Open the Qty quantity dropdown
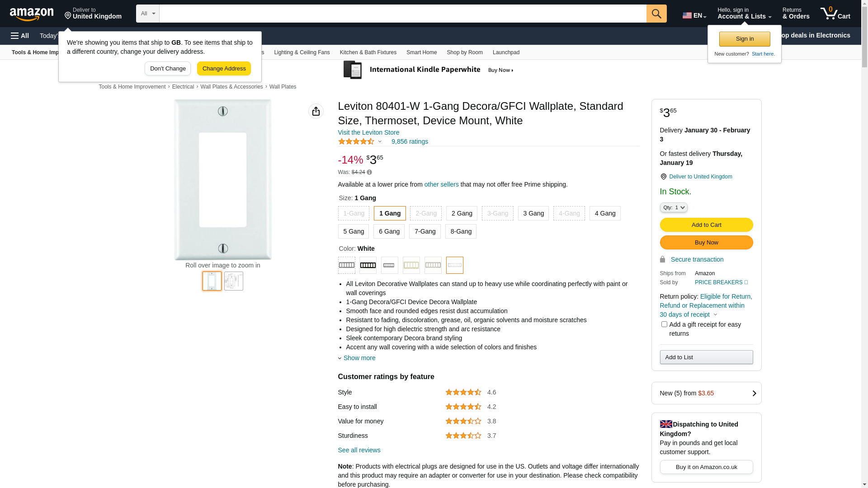This screenshot has height=488, width=868. pos(674,207)
